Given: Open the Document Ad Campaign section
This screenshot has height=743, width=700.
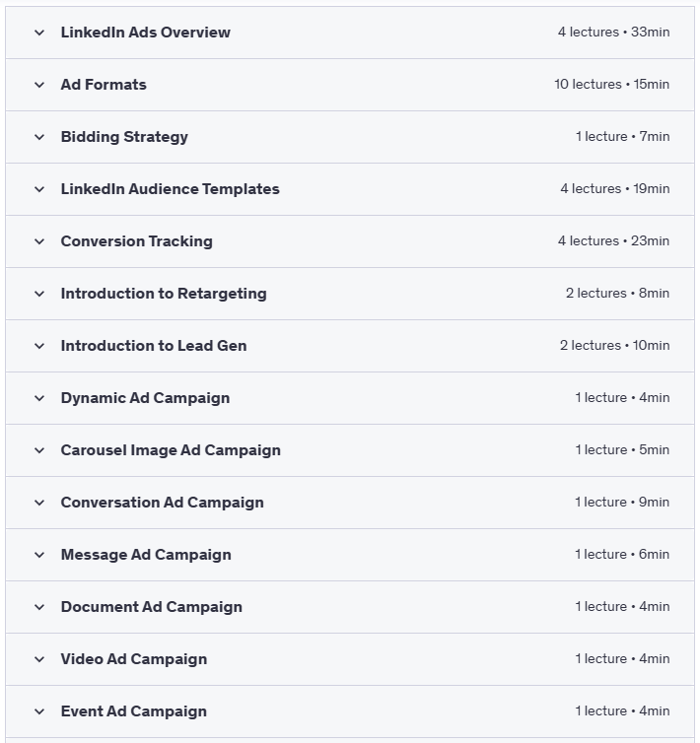Looking at the screenshot, I should 151,607.
